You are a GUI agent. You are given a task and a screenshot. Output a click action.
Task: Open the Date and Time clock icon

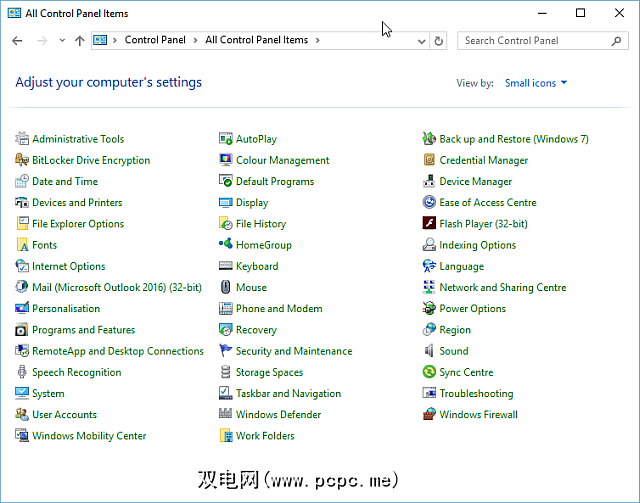[x=22, y=181]
